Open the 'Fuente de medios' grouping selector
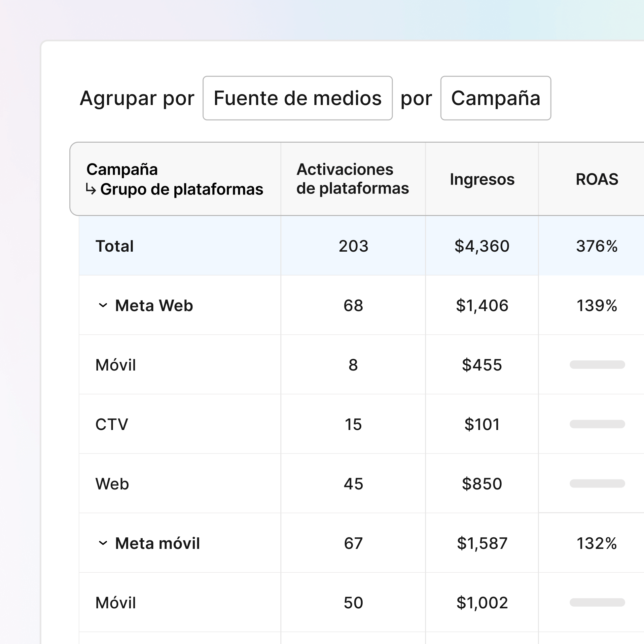Image resolution: width=644 pixels, height=644 pixels. (x=298, y=98)
